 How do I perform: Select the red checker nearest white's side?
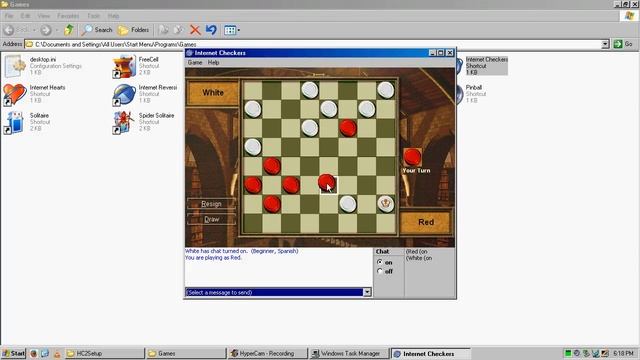click(x=348, y=128)
